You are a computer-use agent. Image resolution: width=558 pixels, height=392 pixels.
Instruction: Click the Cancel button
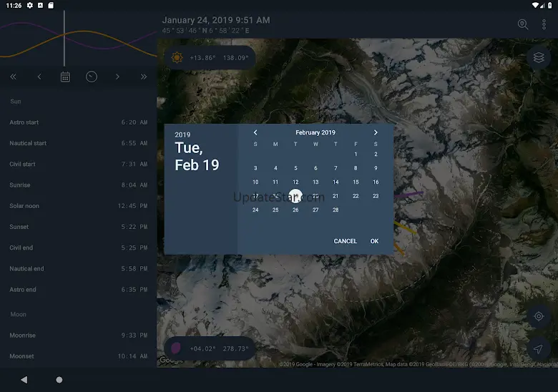click(x=346, y=241)
